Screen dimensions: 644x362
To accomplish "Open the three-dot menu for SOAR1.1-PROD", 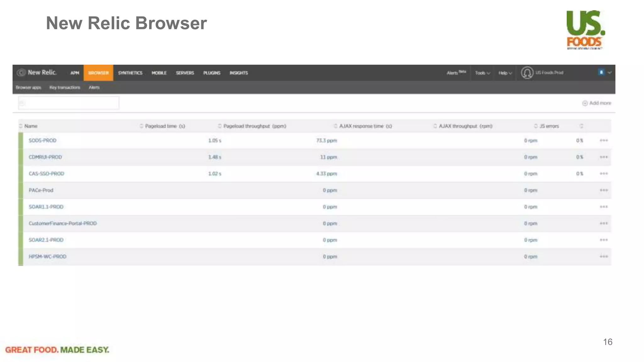I will coord(603,207).
